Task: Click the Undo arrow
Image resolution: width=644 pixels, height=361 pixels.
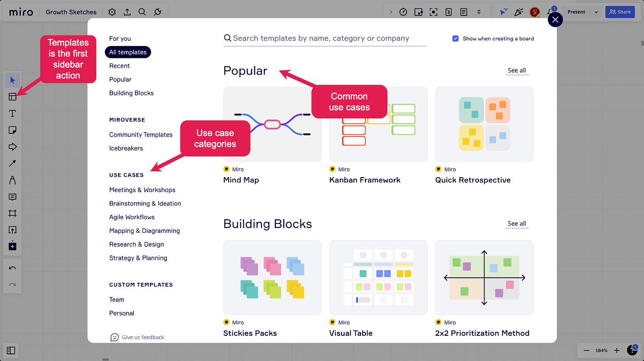Action: pyautogui.click(x=12, y=268)
